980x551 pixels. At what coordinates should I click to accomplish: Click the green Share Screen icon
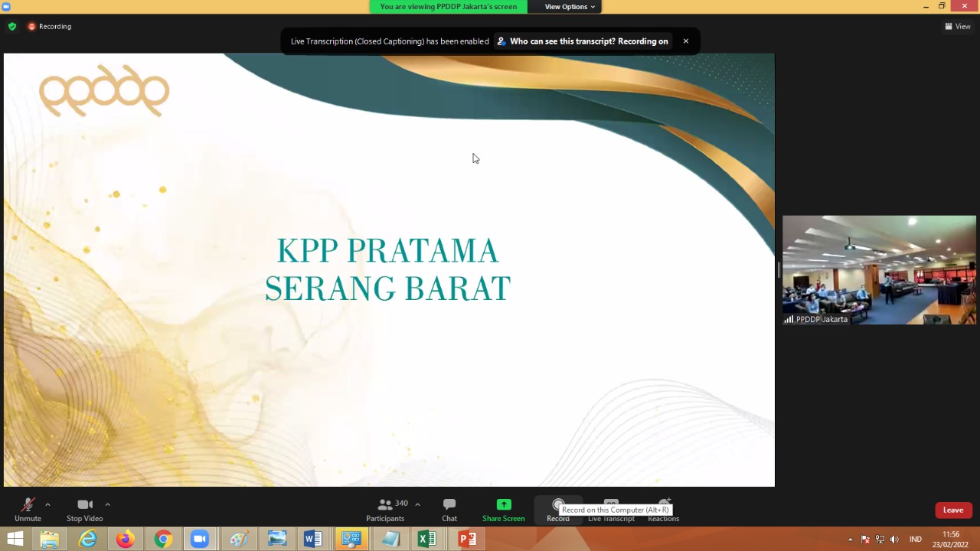tap(503, 504)
